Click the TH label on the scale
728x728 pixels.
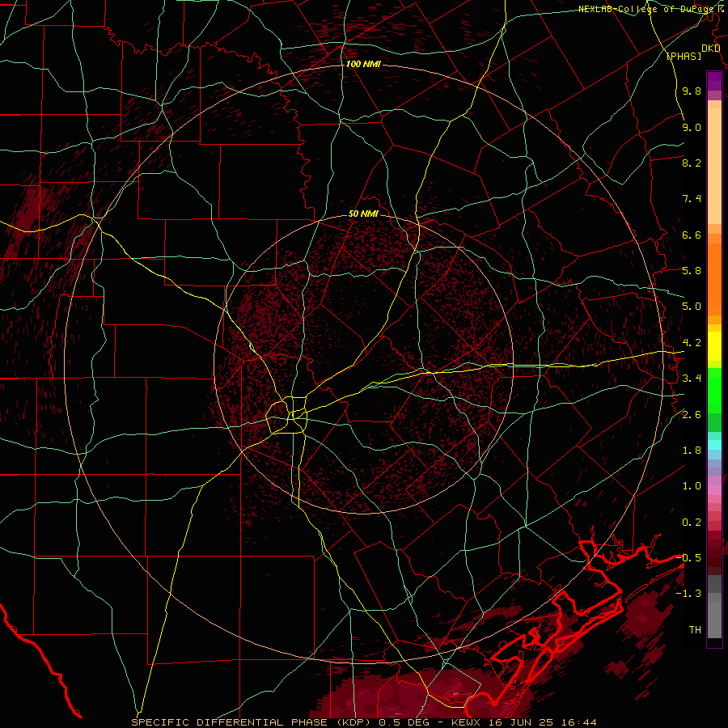point(695,630)
